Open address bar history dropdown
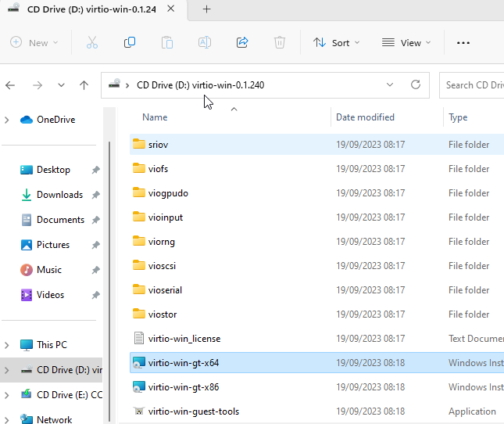The image size is (504, 424). point(390,85)
